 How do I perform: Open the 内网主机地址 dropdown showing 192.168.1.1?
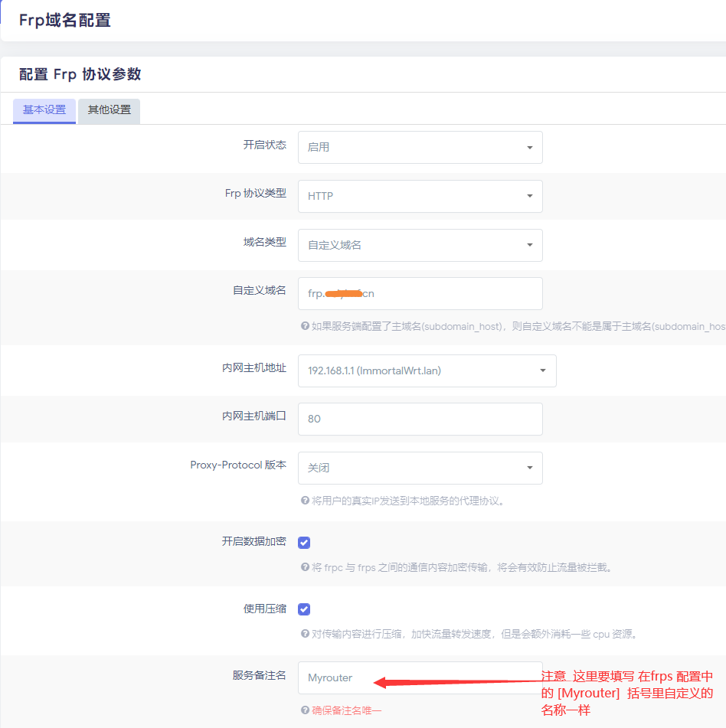pos(427,371)
